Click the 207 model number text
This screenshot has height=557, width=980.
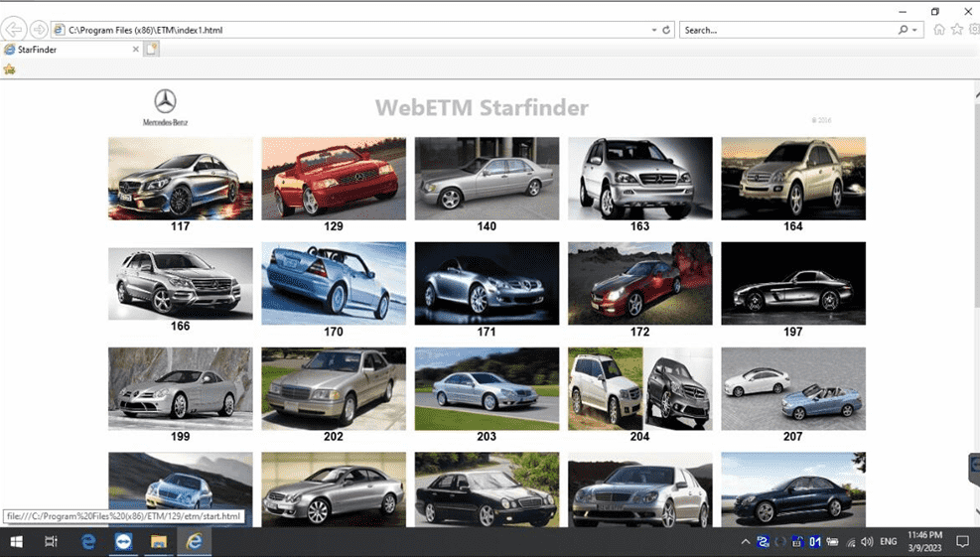(x=792, y=436)
